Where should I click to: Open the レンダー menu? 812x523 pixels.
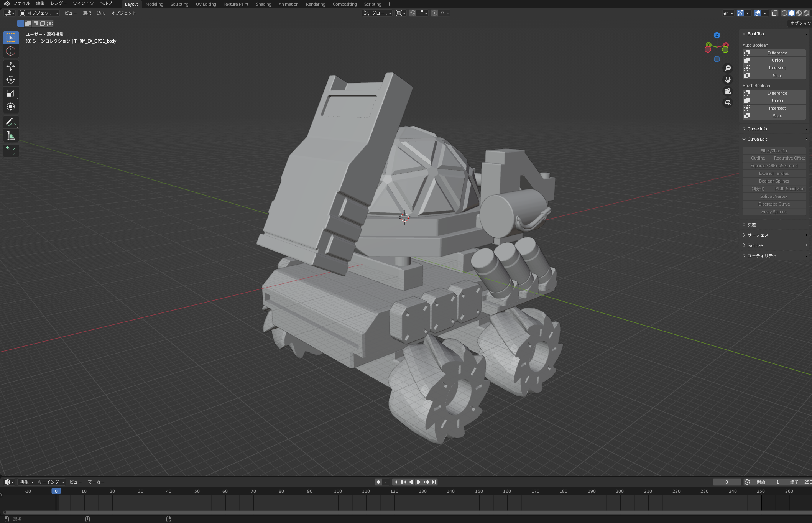[59, 3]
